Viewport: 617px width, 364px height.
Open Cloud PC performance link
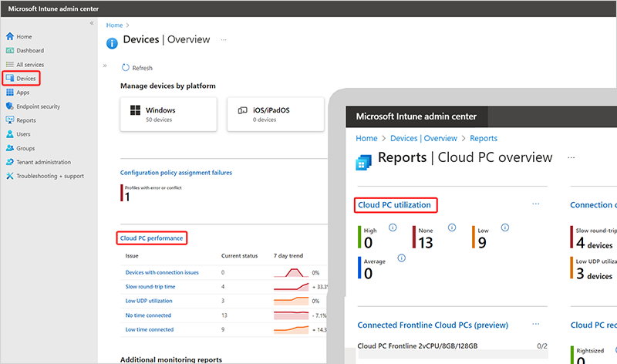point(152,238)
